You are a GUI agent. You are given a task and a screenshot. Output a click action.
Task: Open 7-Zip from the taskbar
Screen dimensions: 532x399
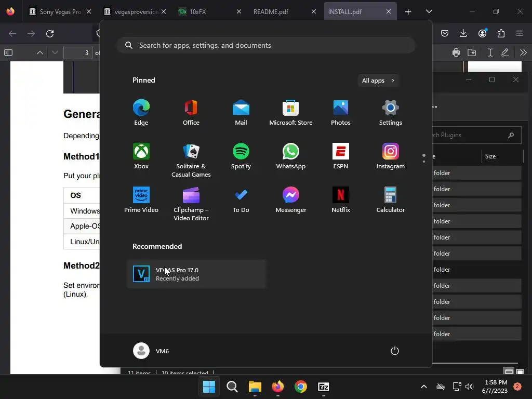(323, 387)
